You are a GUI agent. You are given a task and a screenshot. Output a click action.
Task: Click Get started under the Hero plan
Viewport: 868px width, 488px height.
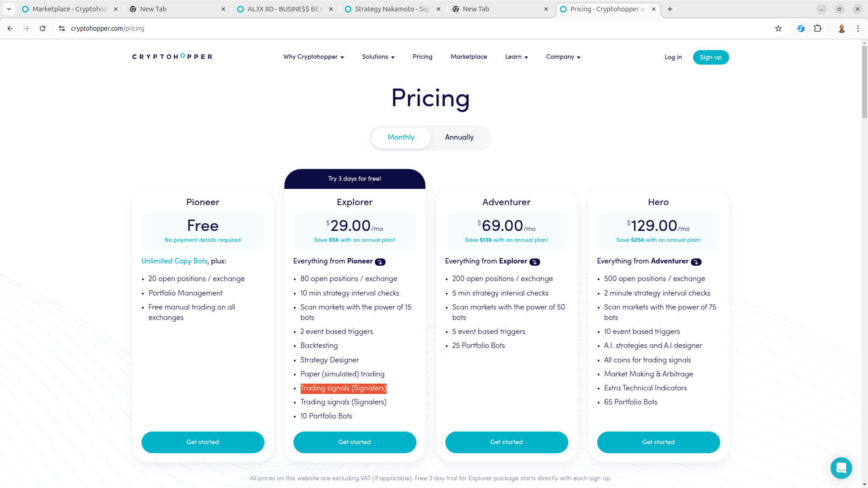tap(658, 442)
